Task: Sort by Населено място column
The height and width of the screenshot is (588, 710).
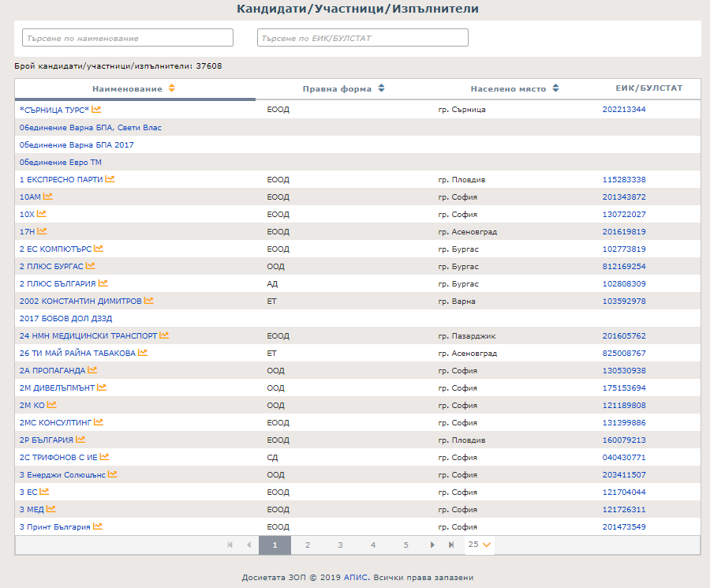Action: [555, 88]
